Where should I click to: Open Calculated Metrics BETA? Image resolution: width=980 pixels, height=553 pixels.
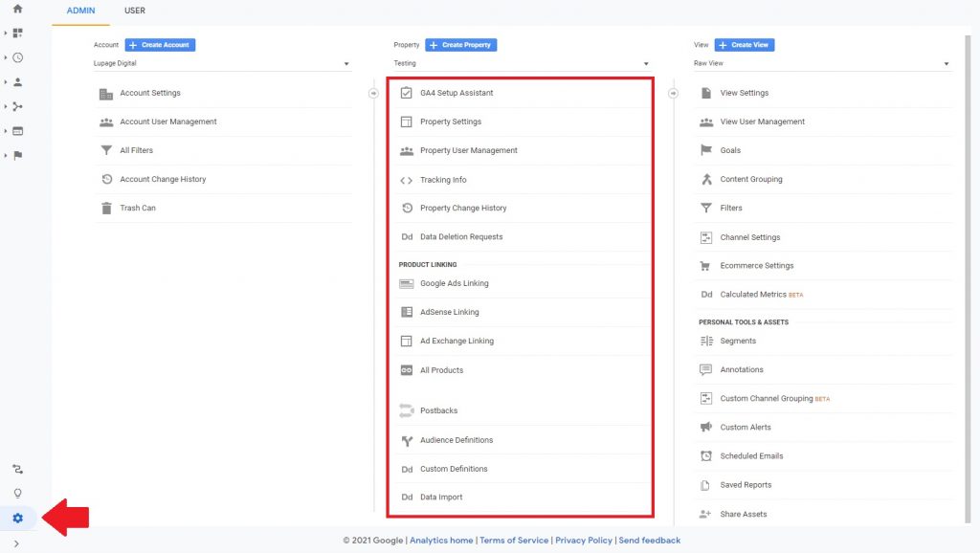click(x=761, y=295)
